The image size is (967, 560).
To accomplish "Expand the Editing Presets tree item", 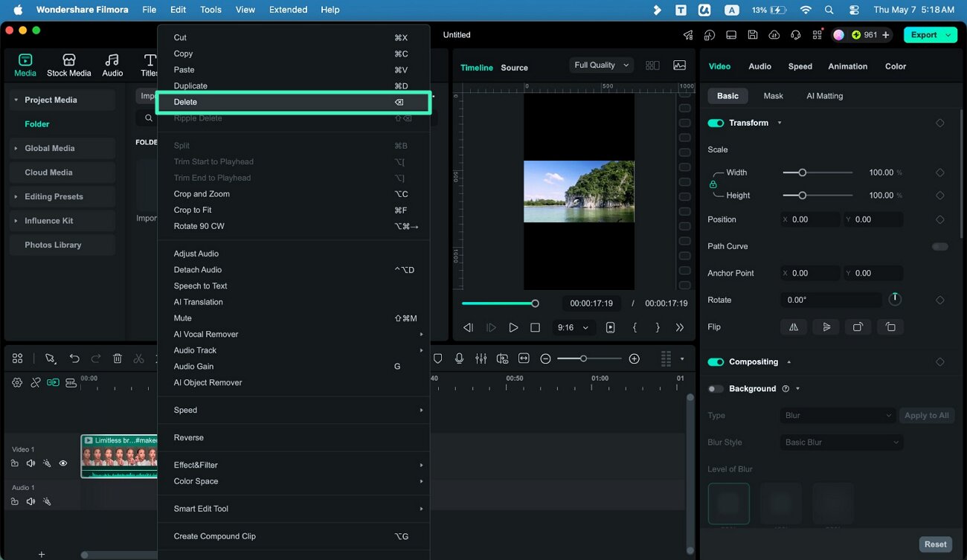I will click(16, 197).
